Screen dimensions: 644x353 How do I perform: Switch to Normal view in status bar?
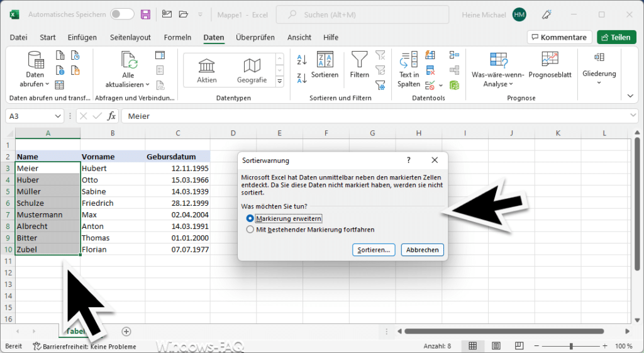tap(473, 346)
